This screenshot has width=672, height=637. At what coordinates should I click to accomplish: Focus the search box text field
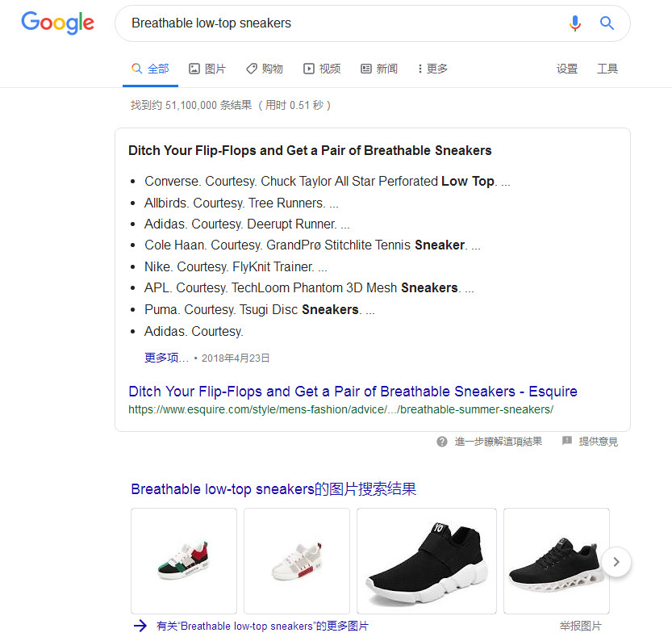[343, 23]
